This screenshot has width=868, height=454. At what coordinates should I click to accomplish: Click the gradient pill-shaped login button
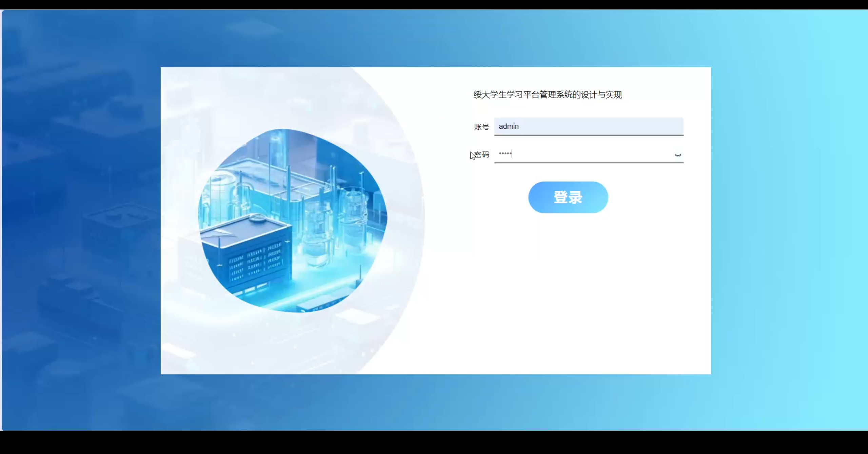click(x=569, y=197)
